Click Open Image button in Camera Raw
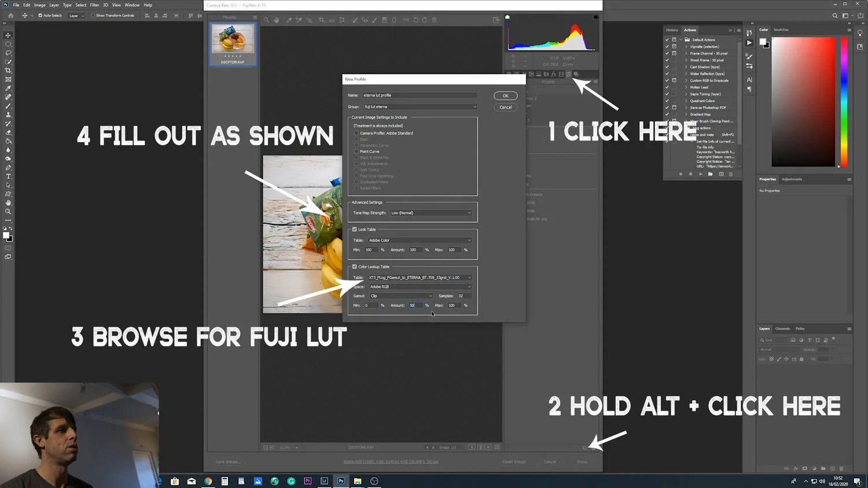 click(x=514, y=462)
